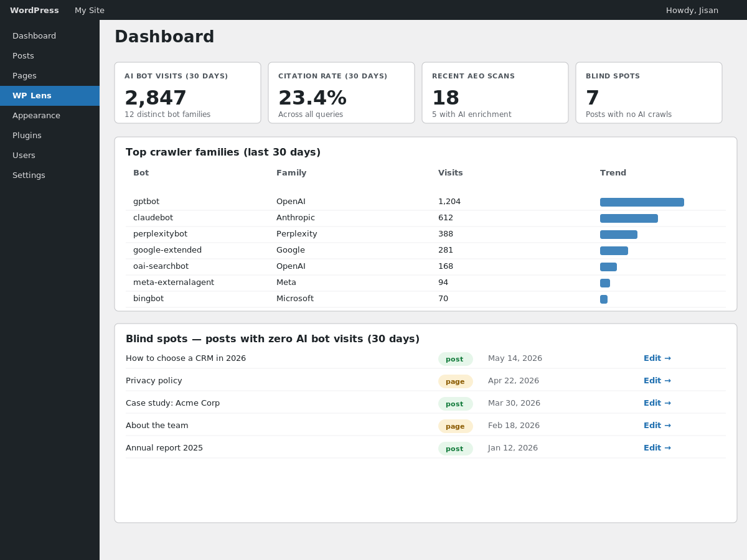
Task: Click the 'Annual report 2025' title
Action: [x=164, y=448]
